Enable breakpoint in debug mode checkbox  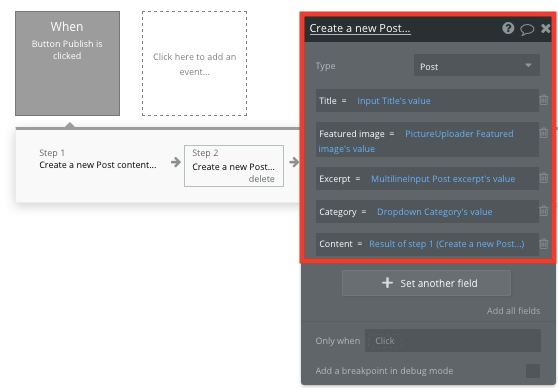tap(533, 371)
